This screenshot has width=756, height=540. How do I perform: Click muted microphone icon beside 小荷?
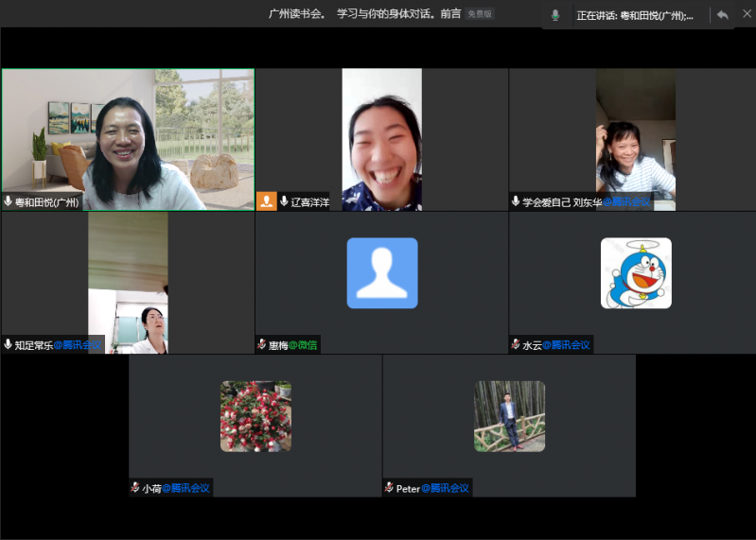coord(135,488)
